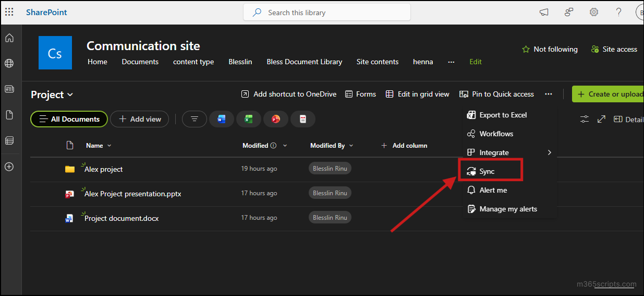
Task: Go to Home navigation link
Action: 98,62
